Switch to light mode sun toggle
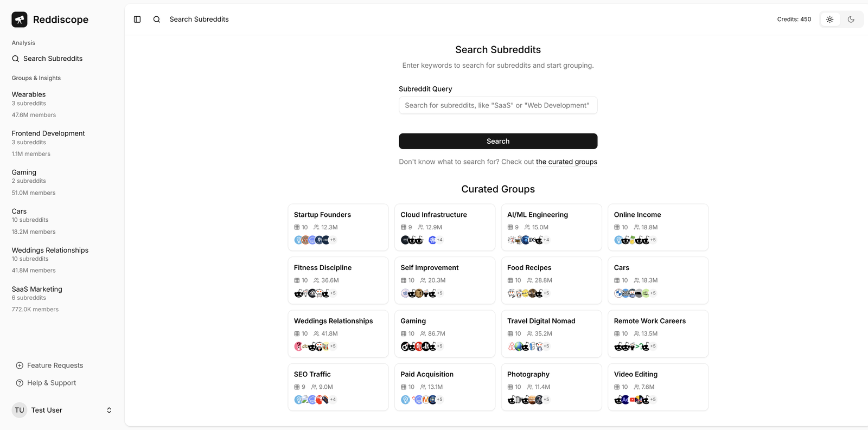This screenshot has height=430, width=868. pyautogui.click(x=829, y=20)
